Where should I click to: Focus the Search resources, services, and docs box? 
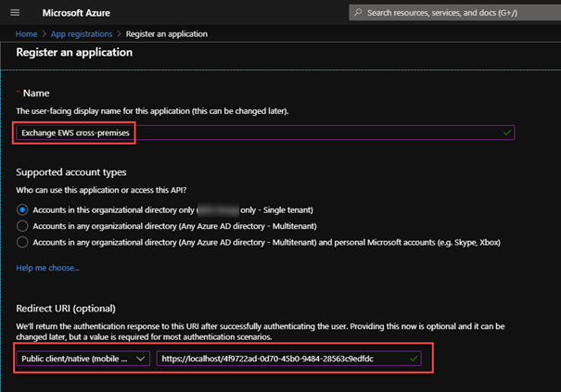[x=454, y=13]
